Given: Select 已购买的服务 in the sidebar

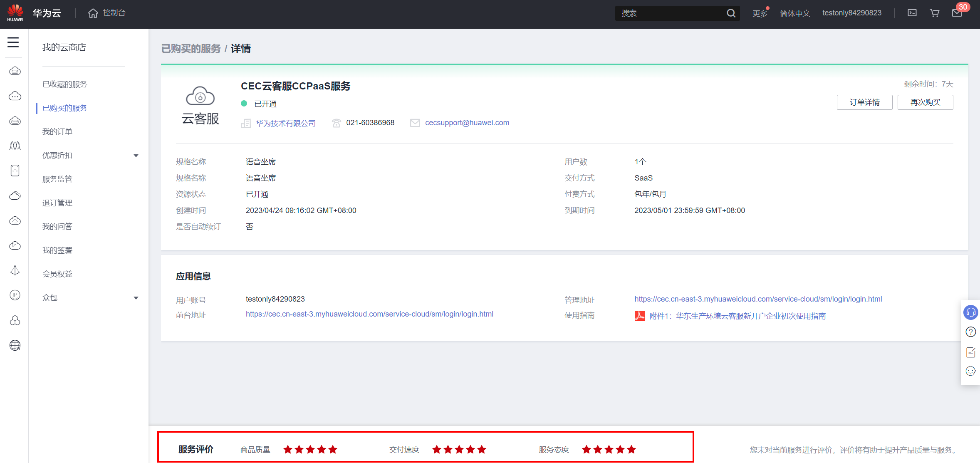Looking at the screenshot, I should tap(65, 108).
